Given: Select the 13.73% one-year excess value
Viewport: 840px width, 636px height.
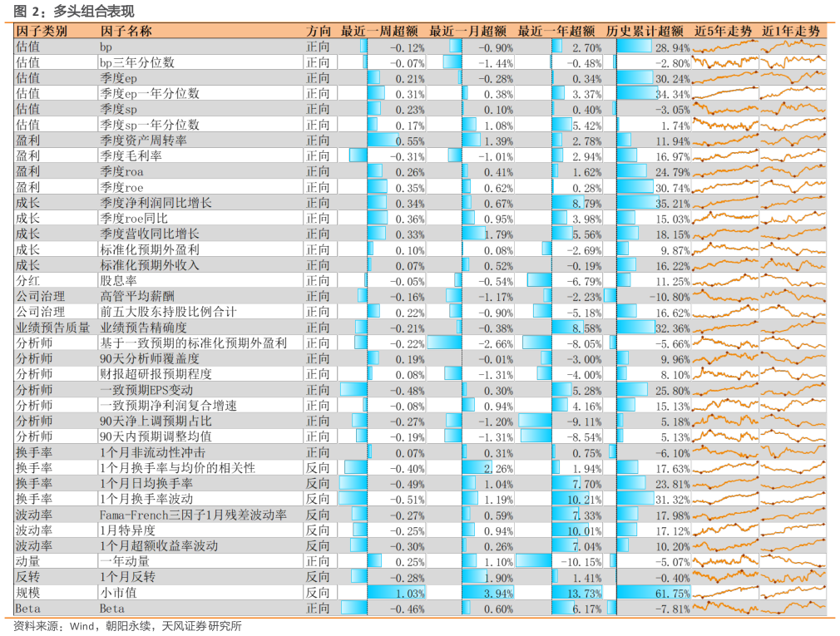Looking at the screenshot, I should coord(584,594).
